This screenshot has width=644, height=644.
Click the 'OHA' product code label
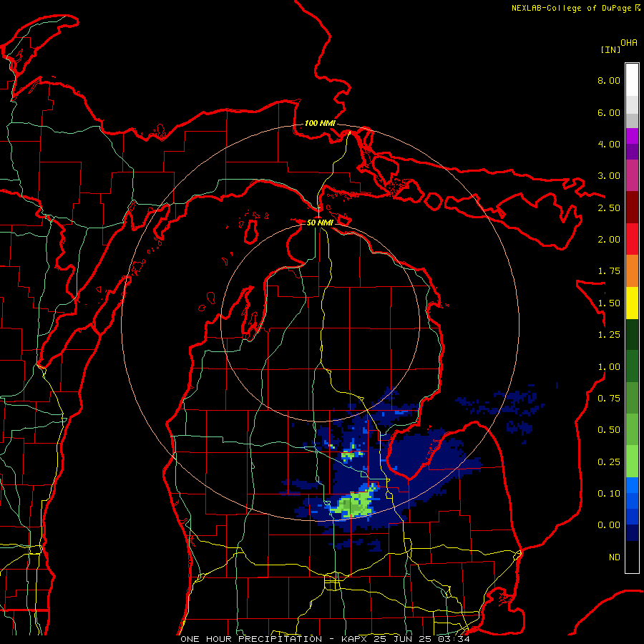click(x=629, y=43)
